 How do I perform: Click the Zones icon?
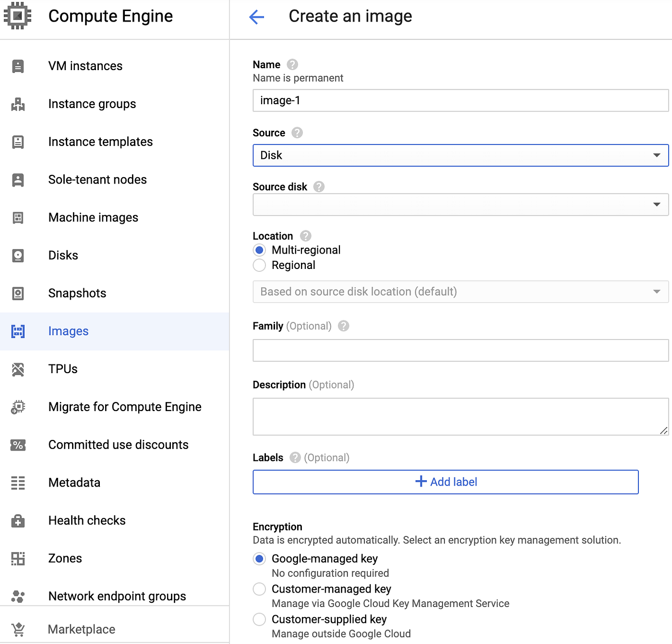pos(18,559)
